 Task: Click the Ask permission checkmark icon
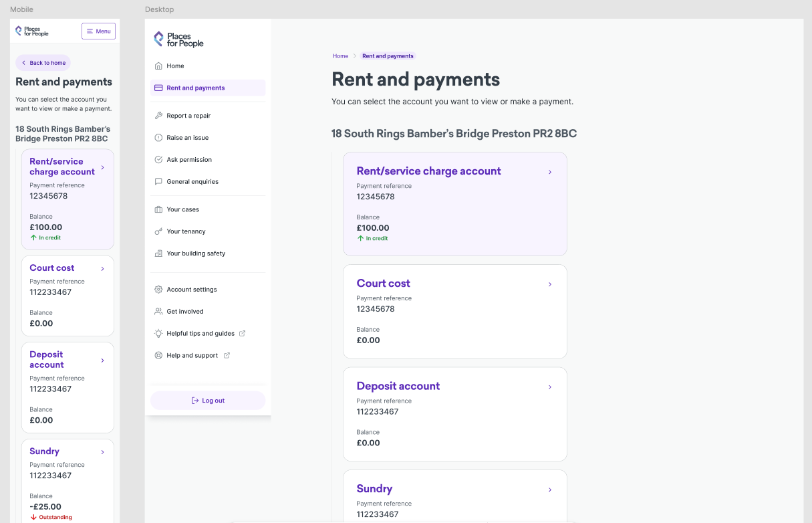[158, 160]
